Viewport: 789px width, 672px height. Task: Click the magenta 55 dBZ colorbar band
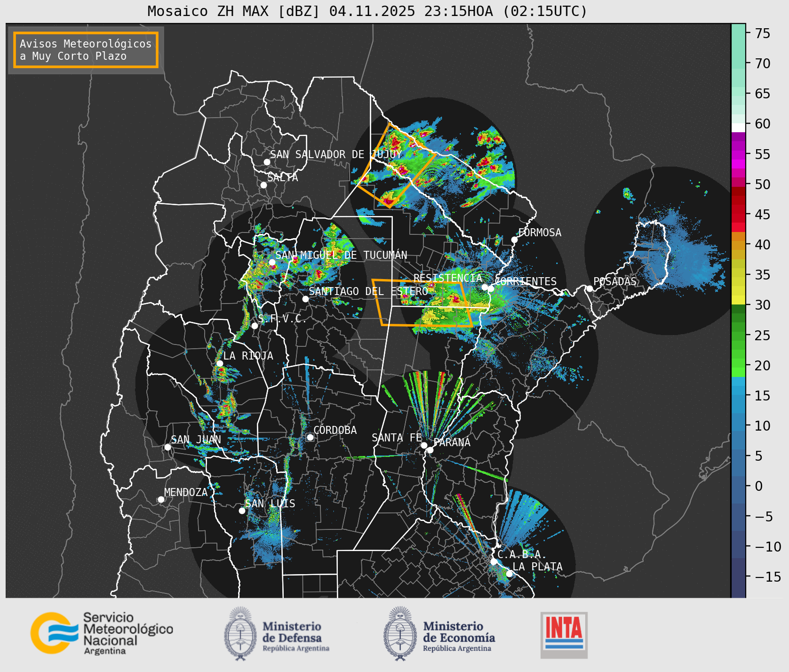(x=738, y=154)
